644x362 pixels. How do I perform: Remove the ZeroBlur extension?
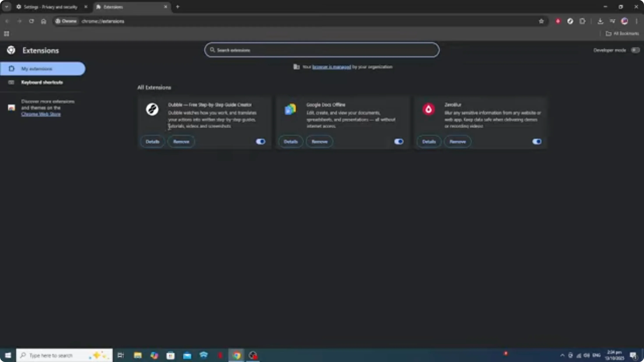point(457,141)
